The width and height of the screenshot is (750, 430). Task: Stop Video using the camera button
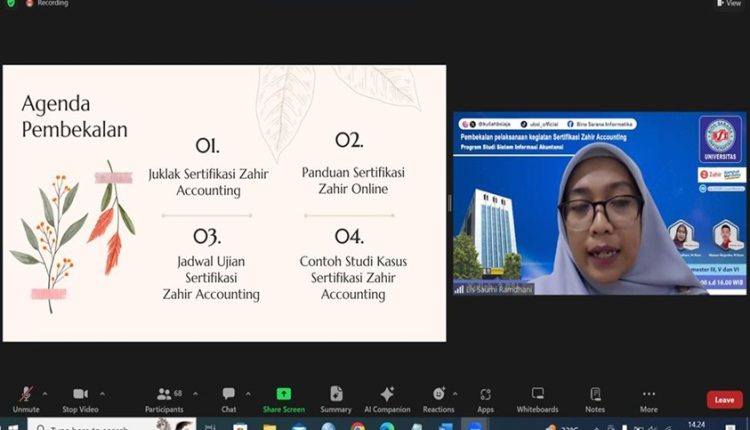click(80, 399)
